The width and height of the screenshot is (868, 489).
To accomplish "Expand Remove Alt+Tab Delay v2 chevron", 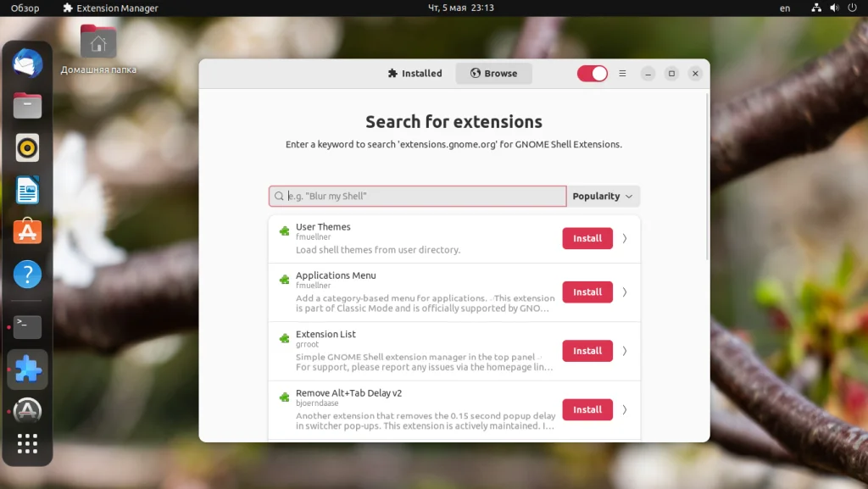I will (625, 410).
